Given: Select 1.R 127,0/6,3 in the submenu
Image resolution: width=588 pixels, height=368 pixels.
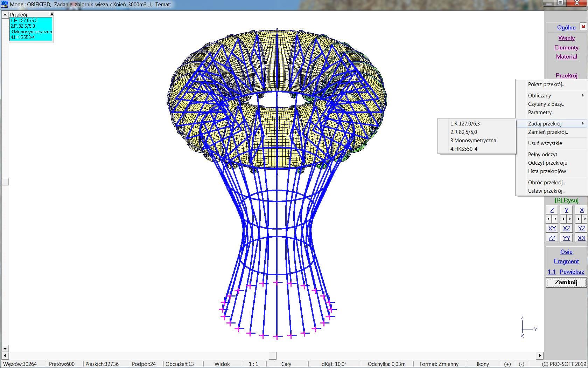Looking at the screenshot, I should pyautogui.click(x=465, y=123).
